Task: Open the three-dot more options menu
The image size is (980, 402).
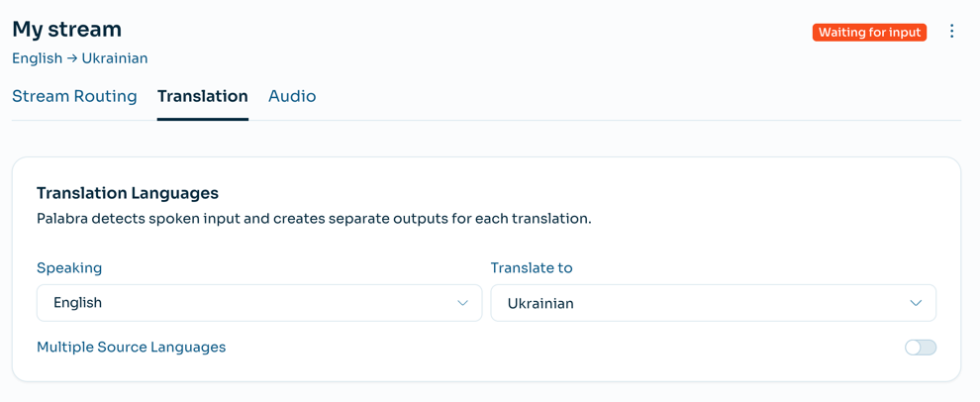Action: coord(951,32)
